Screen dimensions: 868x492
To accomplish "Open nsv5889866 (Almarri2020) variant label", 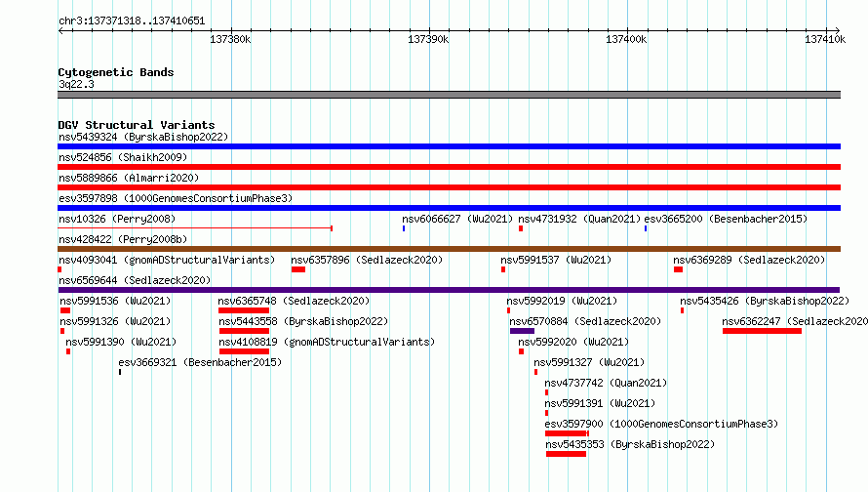I will coord(129,178).
